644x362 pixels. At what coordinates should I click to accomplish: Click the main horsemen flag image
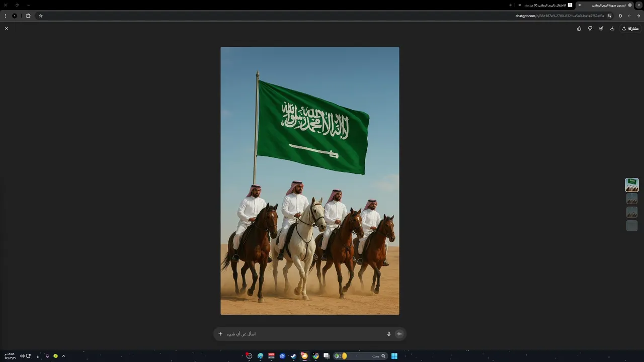pyautogui.click(x=310, y=181)
